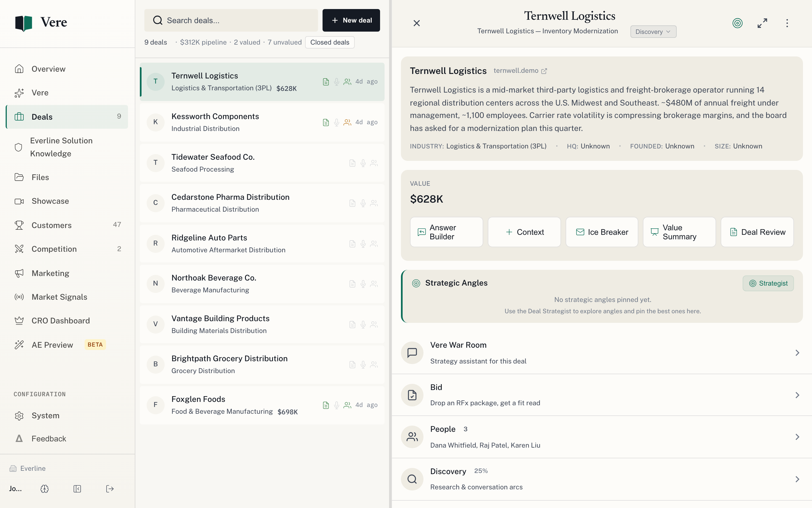The width and height of the screenshot is (812, 508).
Task: Open the Showcase camera icon
Action: [19, 201]
